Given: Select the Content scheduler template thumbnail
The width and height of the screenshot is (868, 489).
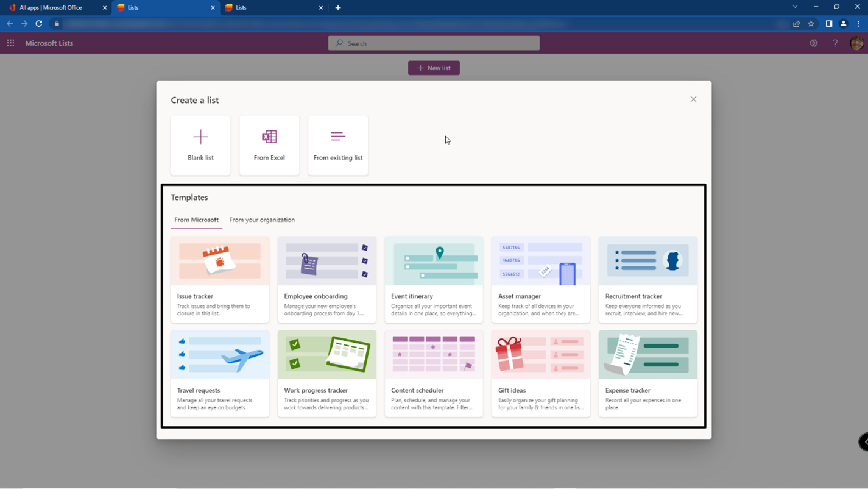Looking at the screenshot, I should (x=434, y=355).
